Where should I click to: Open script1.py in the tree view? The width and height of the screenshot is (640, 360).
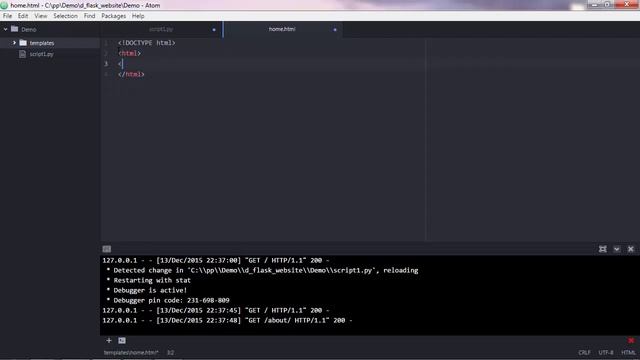[41, 54]
